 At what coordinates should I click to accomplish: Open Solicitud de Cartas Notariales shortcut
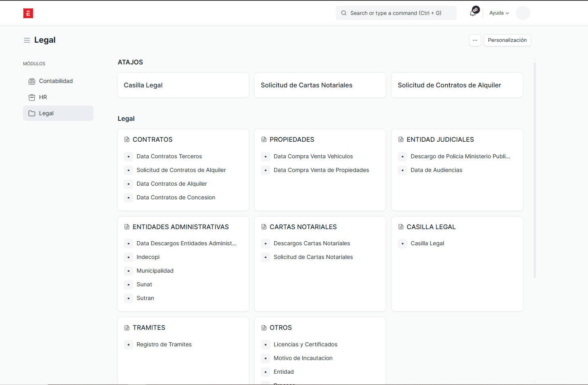pos(320,85)
